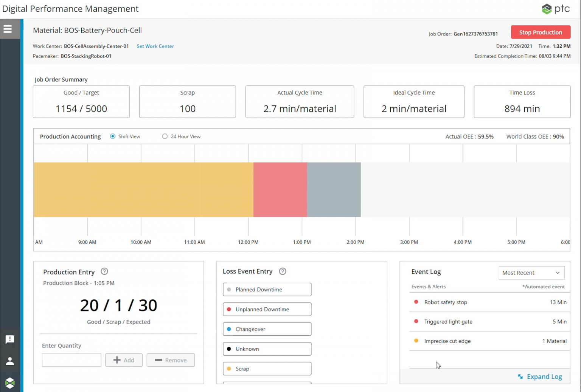581x392 pixels.
Task: Open alerts from the left sidebar
Action: tap(10, 339)
